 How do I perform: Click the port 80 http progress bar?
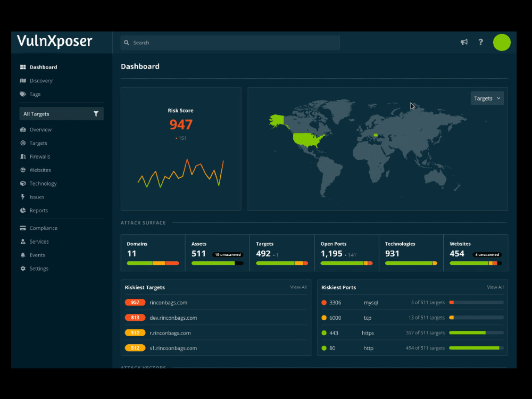tap(476, 348)
